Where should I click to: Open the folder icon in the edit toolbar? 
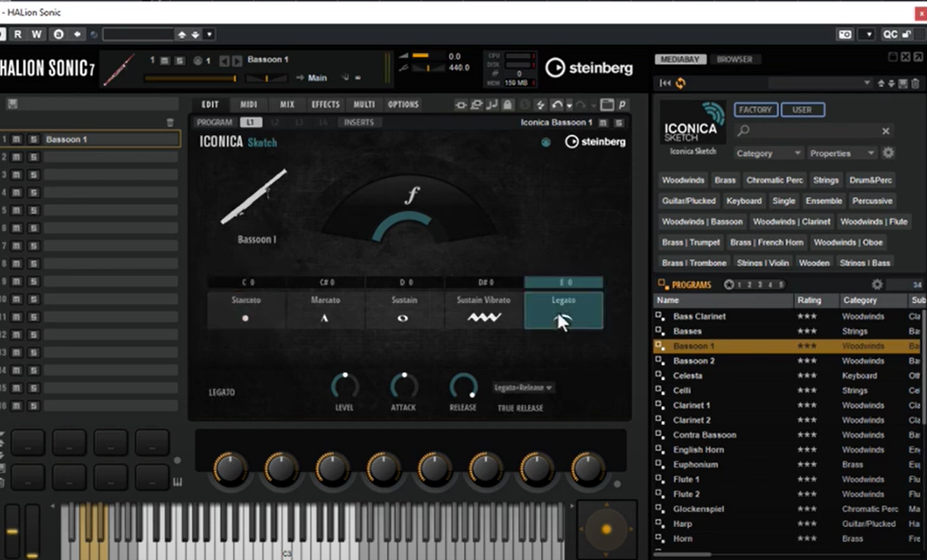[606, 104]
